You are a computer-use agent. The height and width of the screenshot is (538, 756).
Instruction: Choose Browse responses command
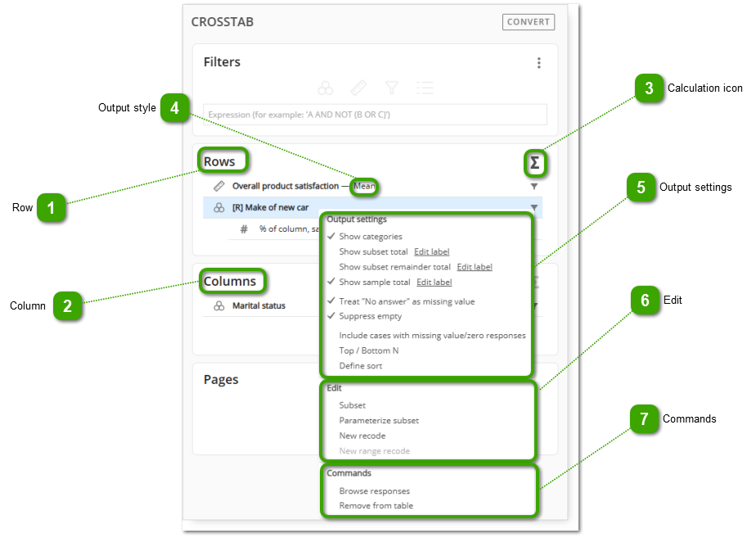[x=374, y=491]
